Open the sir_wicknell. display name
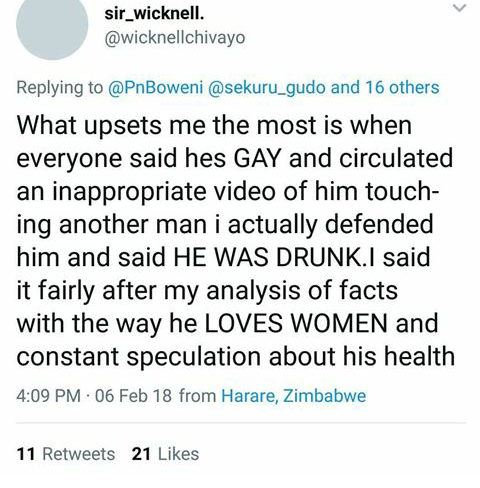The image size is (480, 488). 154,14
